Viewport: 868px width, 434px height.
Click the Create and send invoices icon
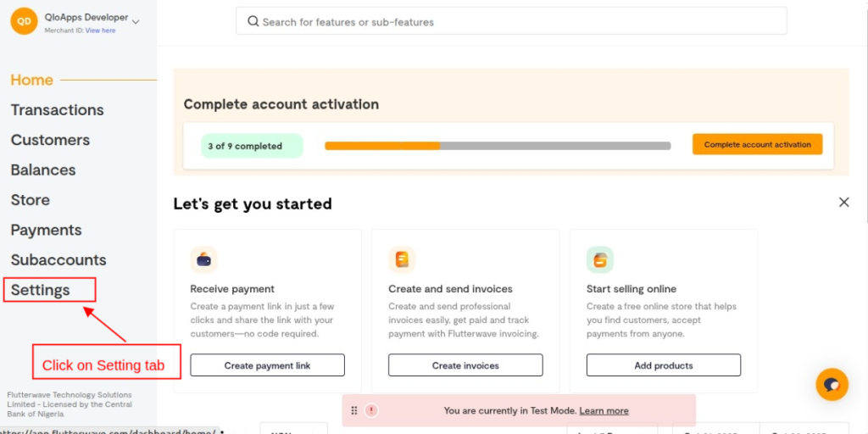tap(402, 259)
